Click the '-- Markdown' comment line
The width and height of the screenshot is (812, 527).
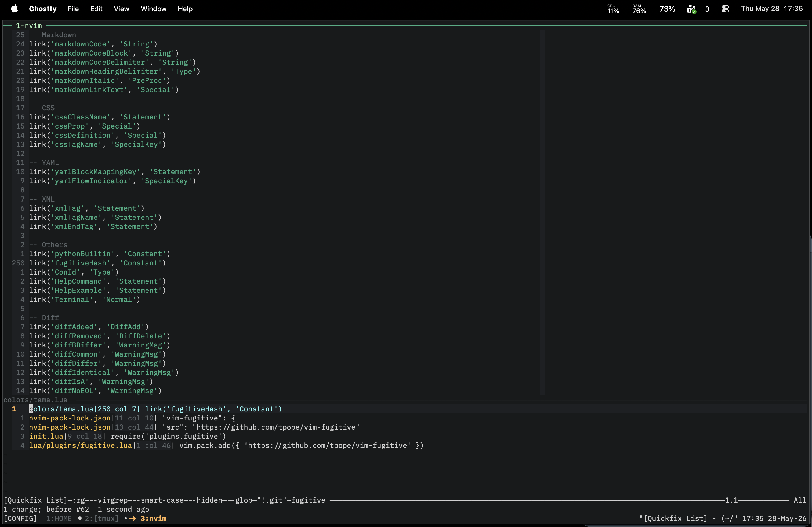point(53,35)
